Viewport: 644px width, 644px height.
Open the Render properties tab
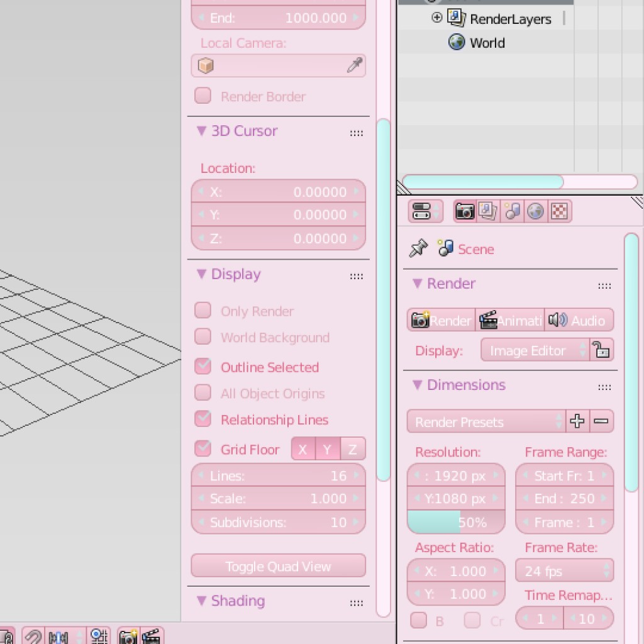pyautogui.click(x=465, y=211)
